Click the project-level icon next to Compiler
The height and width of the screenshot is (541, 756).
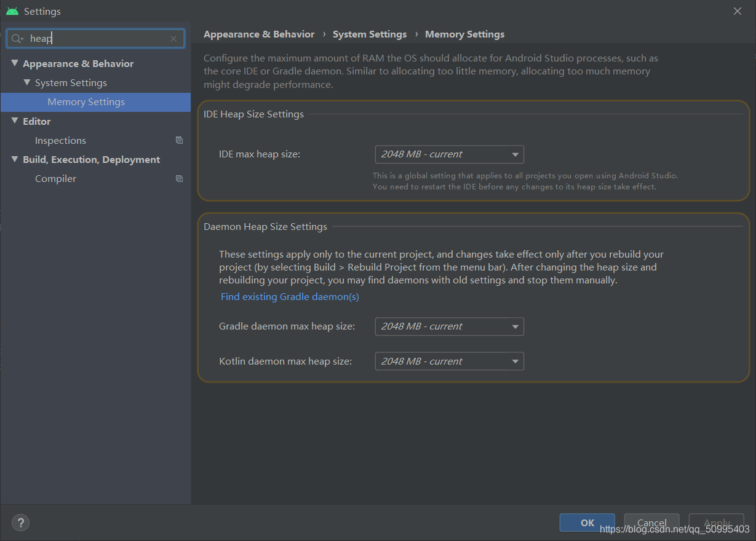pyautogui.click(x=179, y=178)
